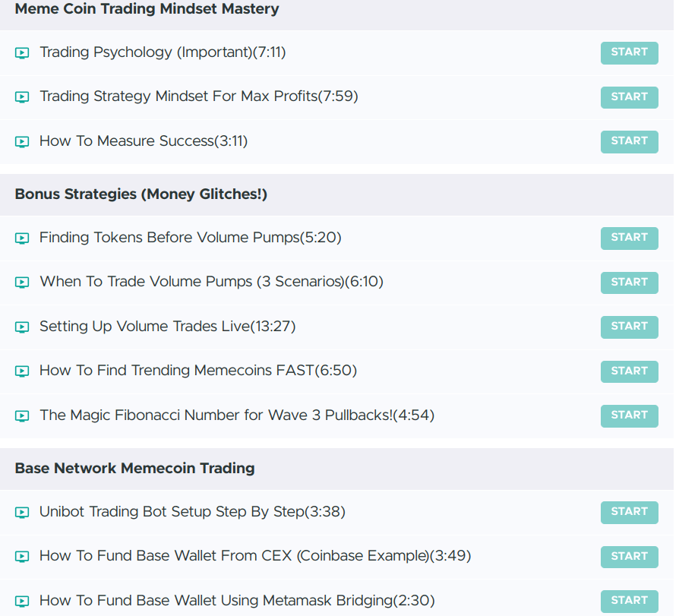Image resolution: width=679 pixels, height=616 pixels.
Task: Click video icon beside Unibot Trading Bot Setup
Action: click(22, 513)
